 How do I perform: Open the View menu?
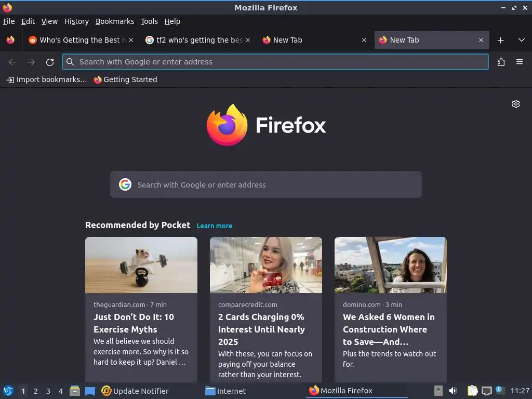49,21
